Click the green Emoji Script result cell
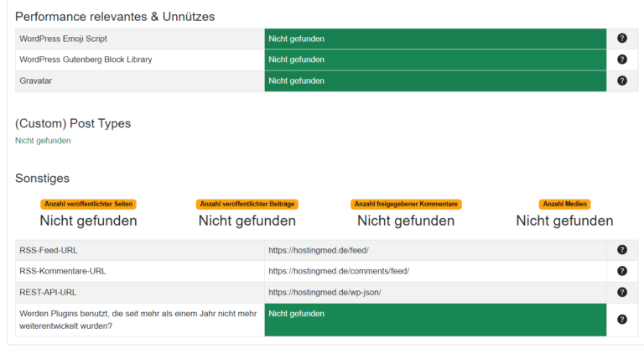 pyautogui.click(x=435, y=39)
